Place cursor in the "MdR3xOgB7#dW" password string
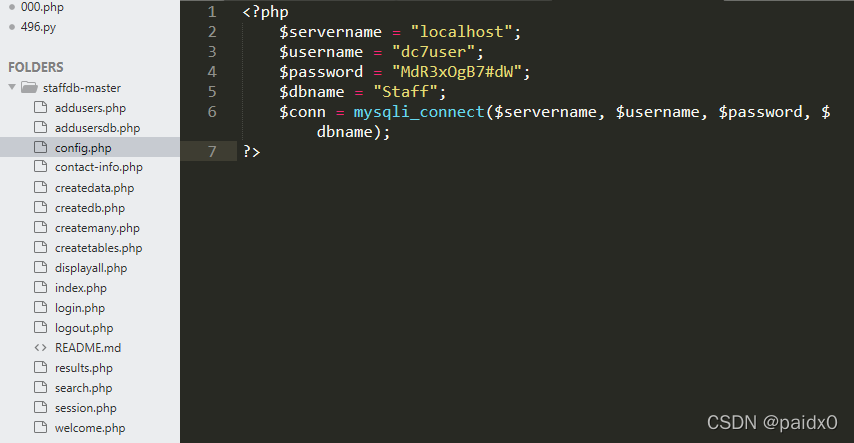Image resolution: width=854 pixels, height=443 pixels. (456, 72)
